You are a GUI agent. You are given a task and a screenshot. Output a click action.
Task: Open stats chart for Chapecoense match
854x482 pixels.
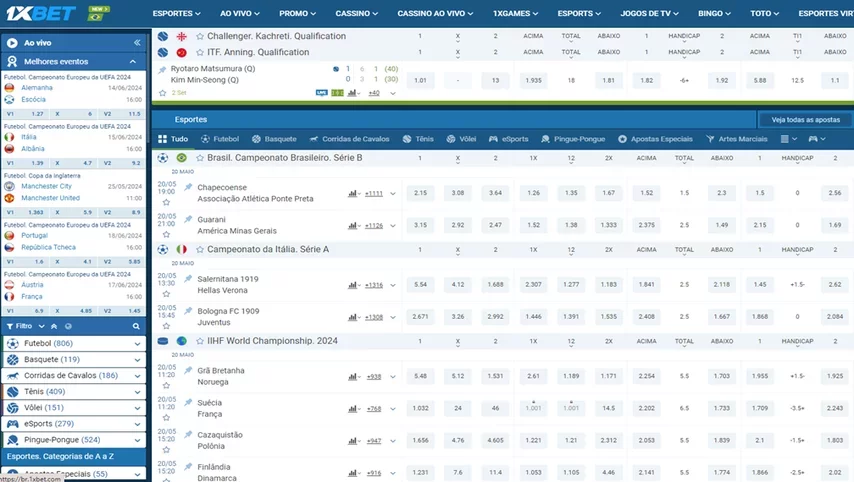353,193
